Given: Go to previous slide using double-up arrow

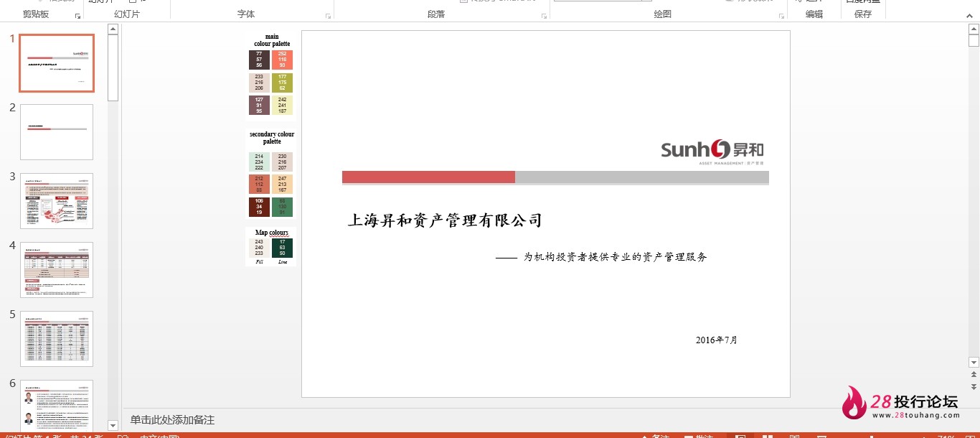Looking at the screenshot, I should coord(974,375).
